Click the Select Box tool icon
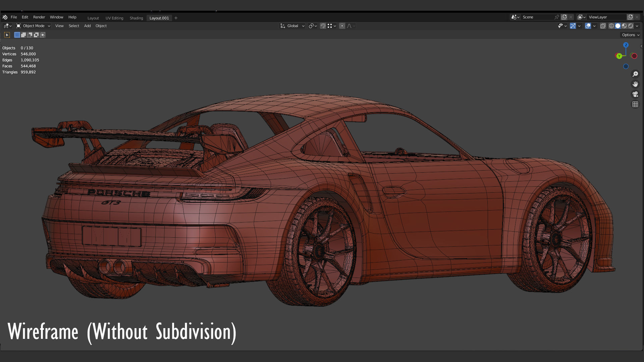Viewport: 644px width, 362px height. [x=7, y=35]
